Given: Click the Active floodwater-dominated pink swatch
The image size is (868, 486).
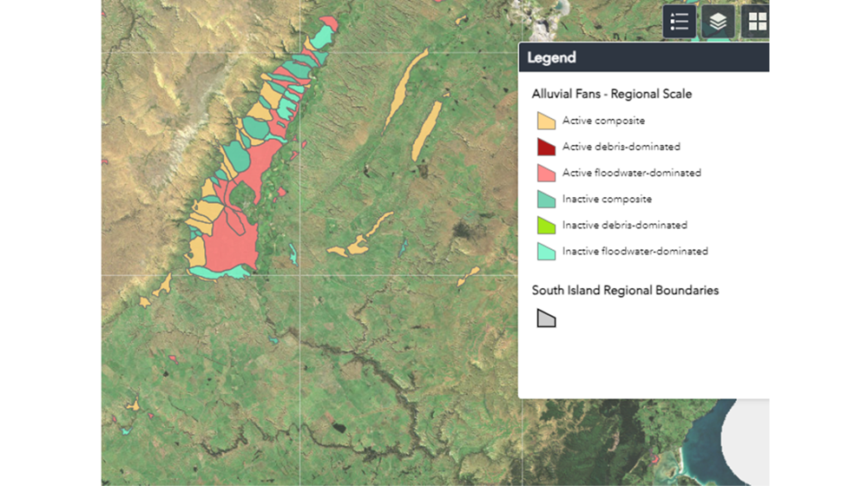Looking at the screenshot, I should pos(546,173).
